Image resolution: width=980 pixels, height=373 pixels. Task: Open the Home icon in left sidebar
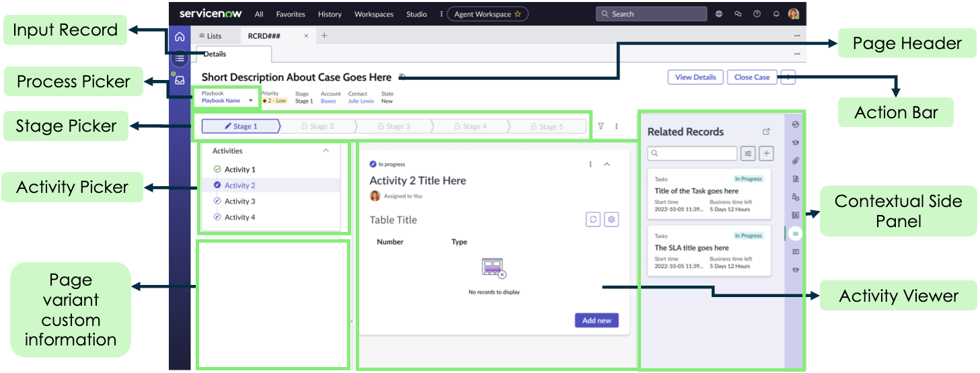click(x=180, y=37)
